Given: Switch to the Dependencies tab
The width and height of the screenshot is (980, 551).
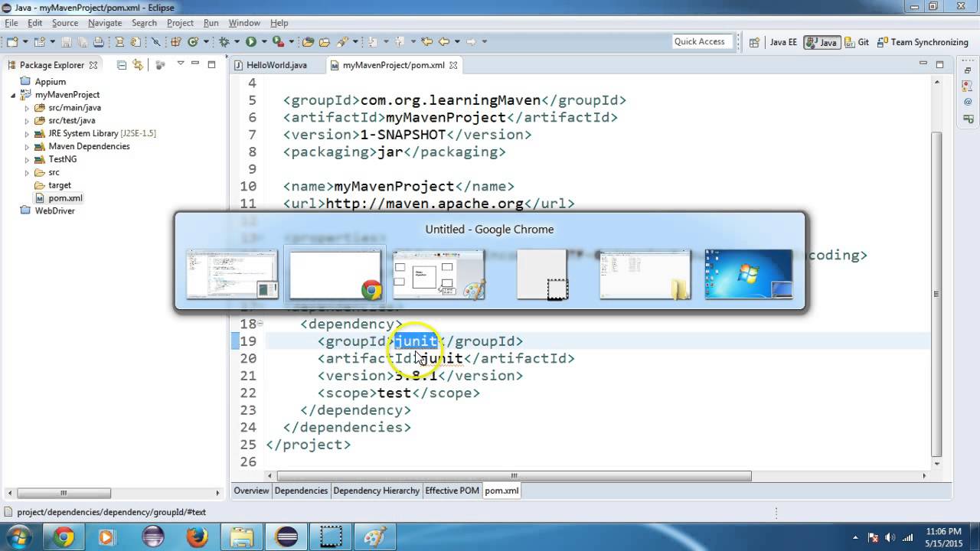Looking at the screenshot, I should [301, 491].
